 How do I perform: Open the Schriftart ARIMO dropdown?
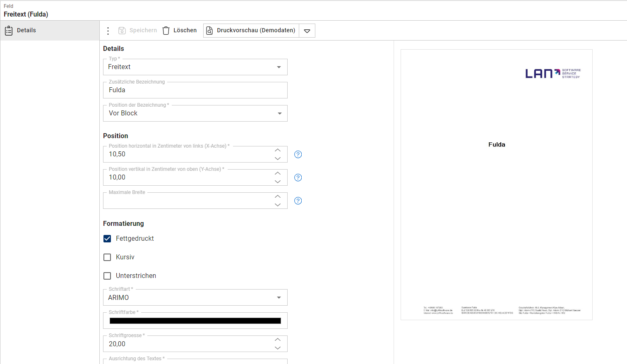(x=195, y=297)
